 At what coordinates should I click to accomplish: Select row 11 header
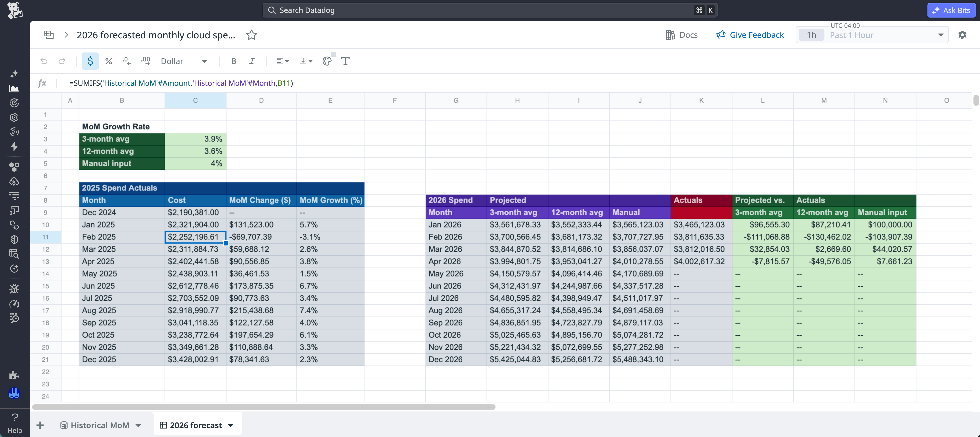[45, 237]
